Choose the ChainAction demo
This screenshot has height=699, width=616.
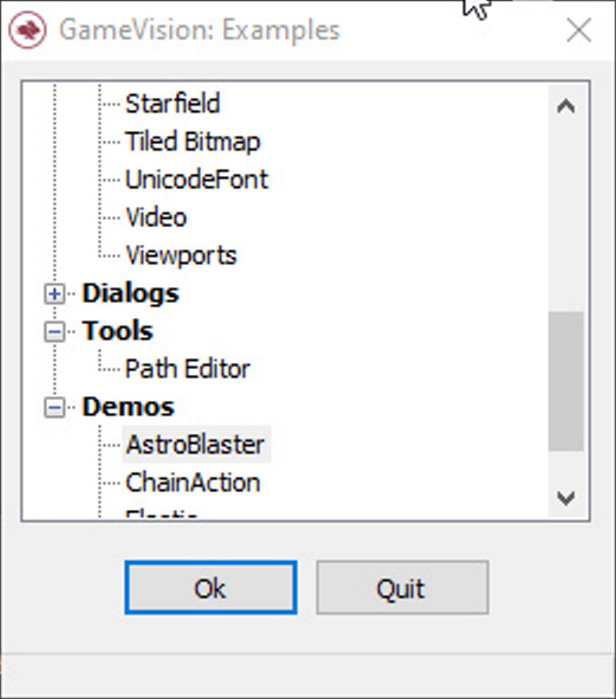[x=193, y=483]
